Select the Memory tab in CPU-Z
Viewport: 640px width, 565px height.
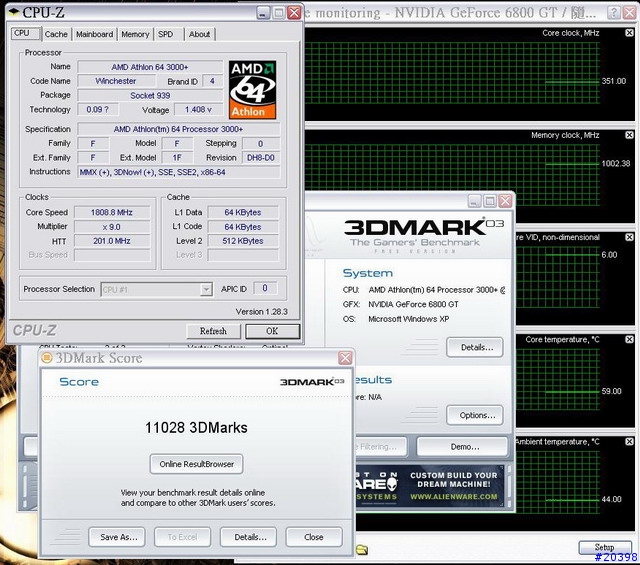pyautogui.click(x=135, y=34)
